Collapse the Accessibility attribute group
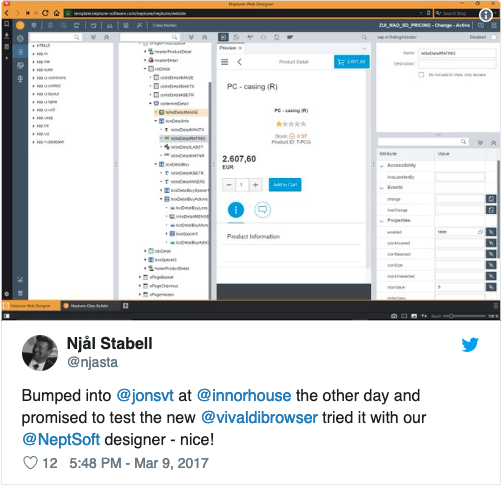 382,166
